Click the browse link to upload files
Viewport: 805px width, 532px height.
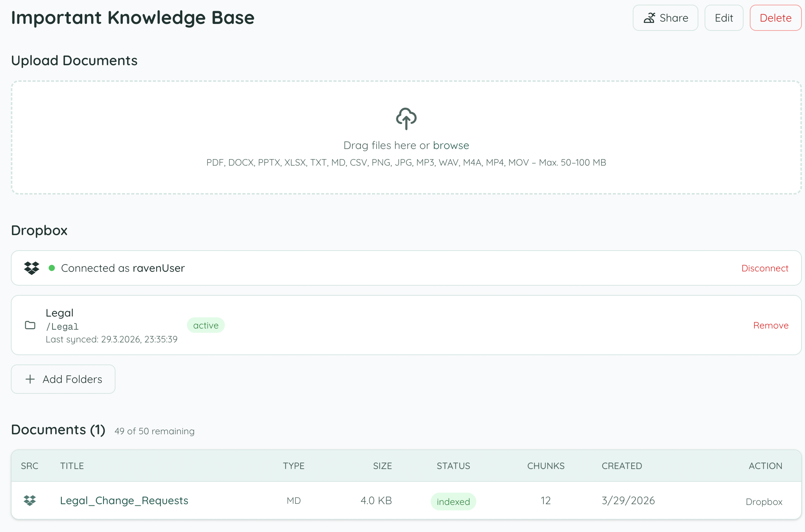coord(451,145)
